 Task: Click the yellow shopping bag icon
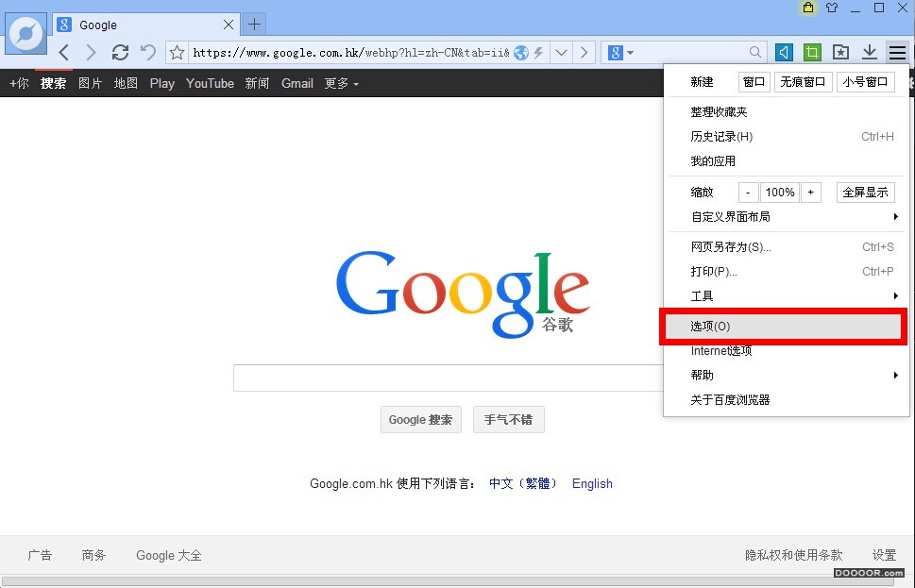pos(808,8)
